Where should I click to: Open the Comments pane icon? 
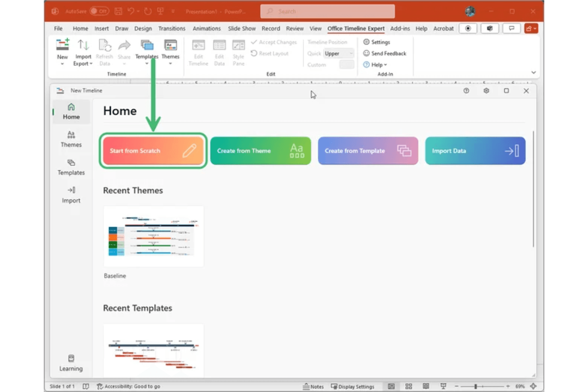click(511, 29)
